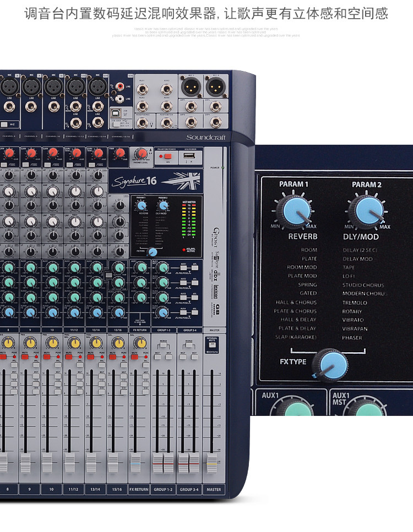The height and width of the screenshot is (532, 413).
Task: Click the yellow PAN knob on channel 10
Action: click(x=52, y=343)
